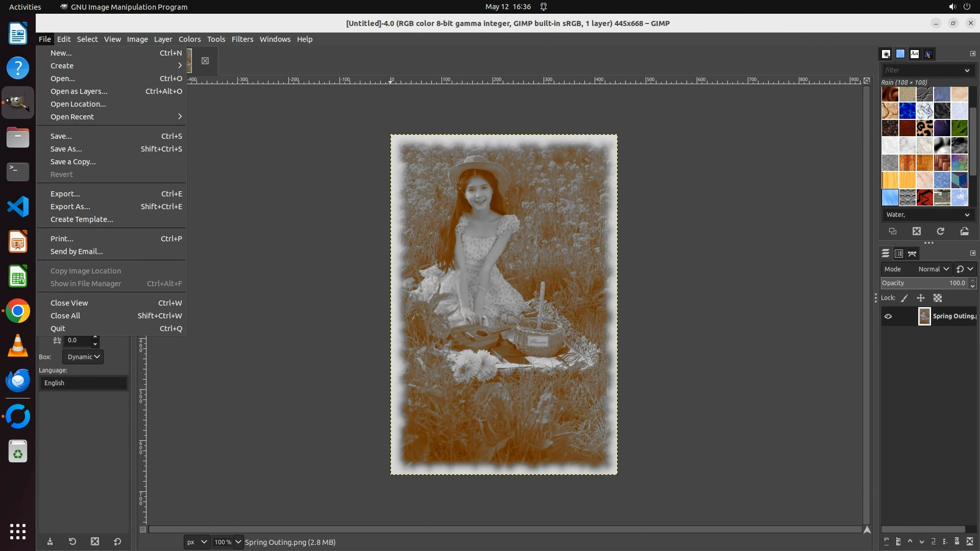
Task: Toggle Lock position and size icon
Action: [x=921, y=298]
